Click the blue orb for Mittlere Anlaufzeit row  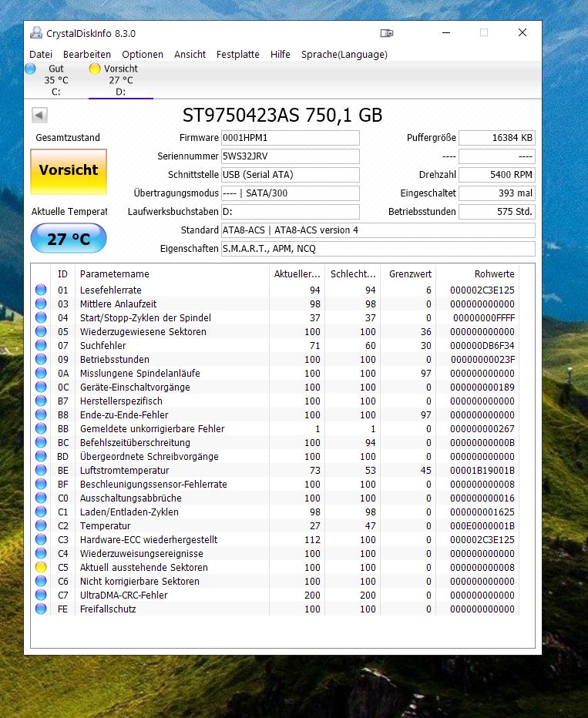[x=41, y=304]
